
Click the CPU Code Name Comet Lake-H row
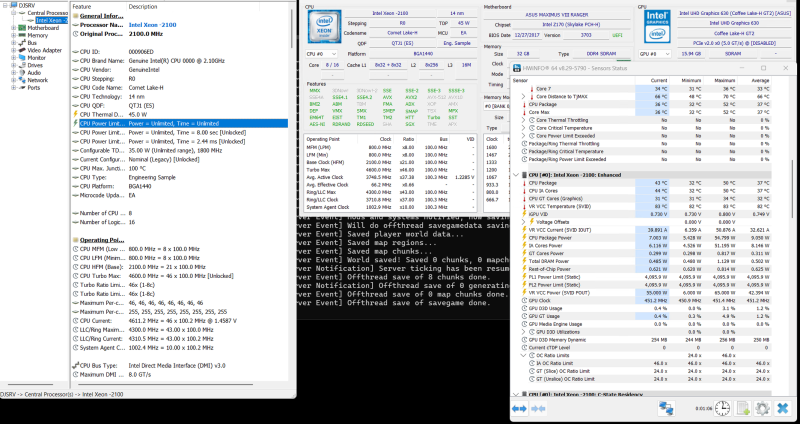pos(180,88)
